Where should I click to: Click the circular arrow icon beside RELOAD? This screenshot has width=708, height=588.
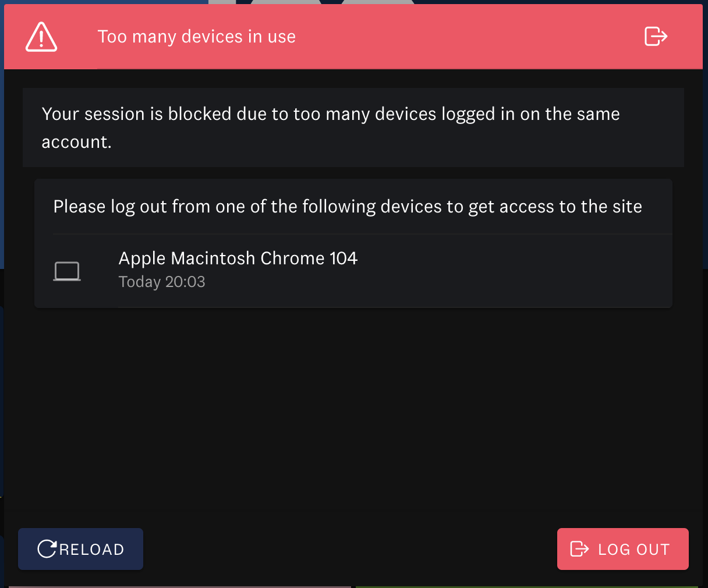[x=47, y=549]
